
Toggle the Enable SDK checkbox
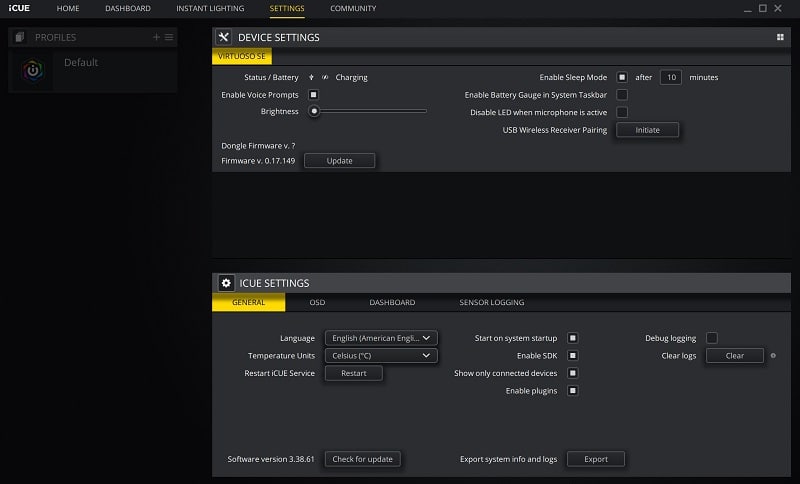tap(572, 355)
